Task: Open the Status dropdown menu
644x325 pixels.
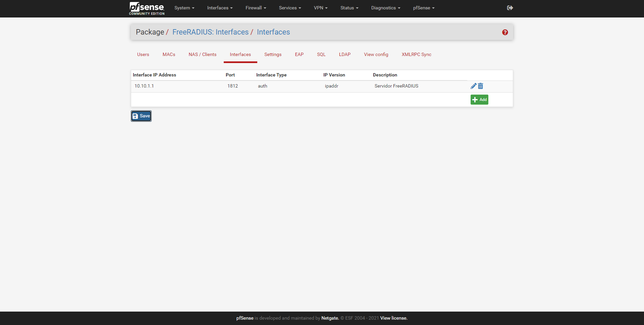Action: [349, 8]
